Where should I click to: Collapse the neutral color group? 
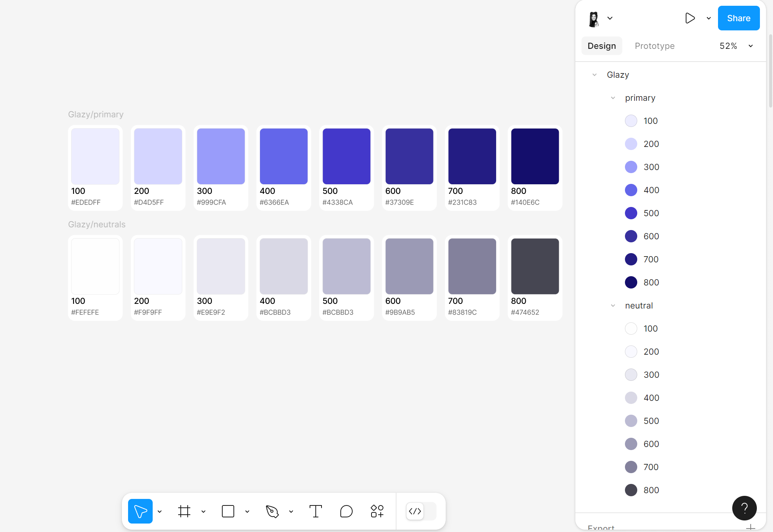click(613, 305)
